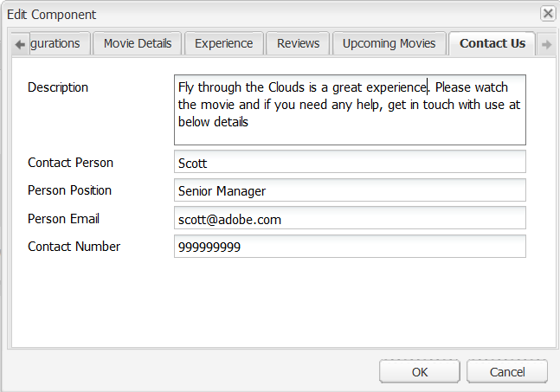Click the Contact Person label

point(70,163)
